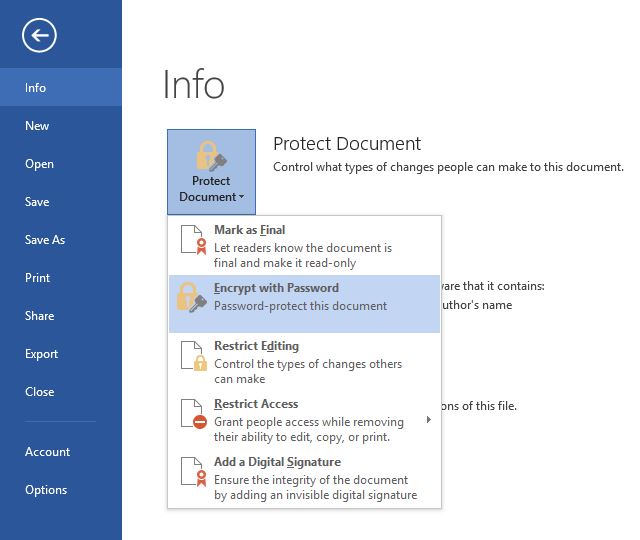Click the Restrict Access no-entry page icon

(194, 414)
